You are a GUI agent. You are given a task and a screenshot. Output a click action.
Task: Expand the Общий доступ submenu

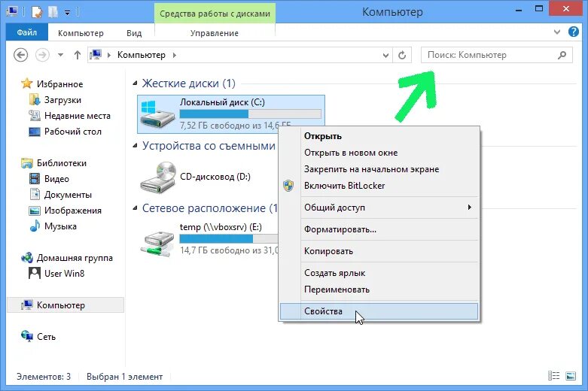coord(379,207)
